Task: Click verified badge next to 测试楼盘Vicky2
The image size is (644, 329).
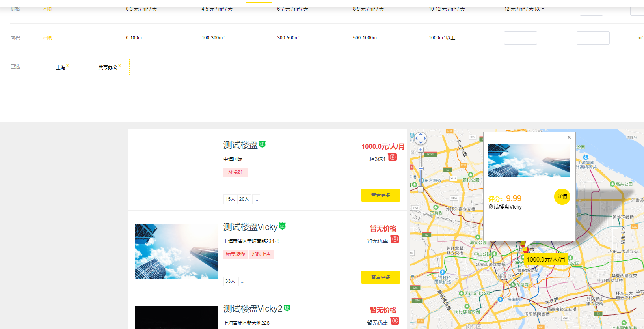Action: [287, 308]
